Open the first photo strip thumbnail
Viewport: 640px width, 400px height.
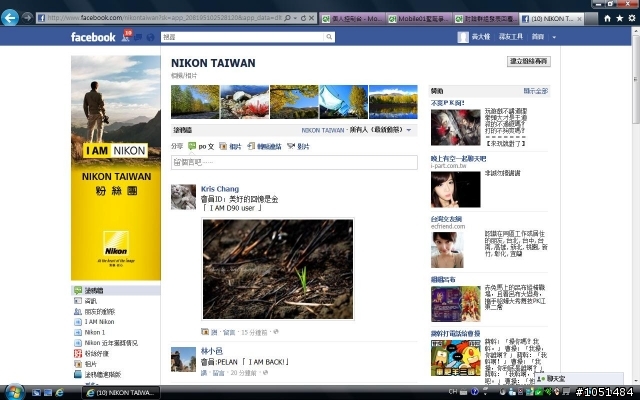(x=195, y=102)
